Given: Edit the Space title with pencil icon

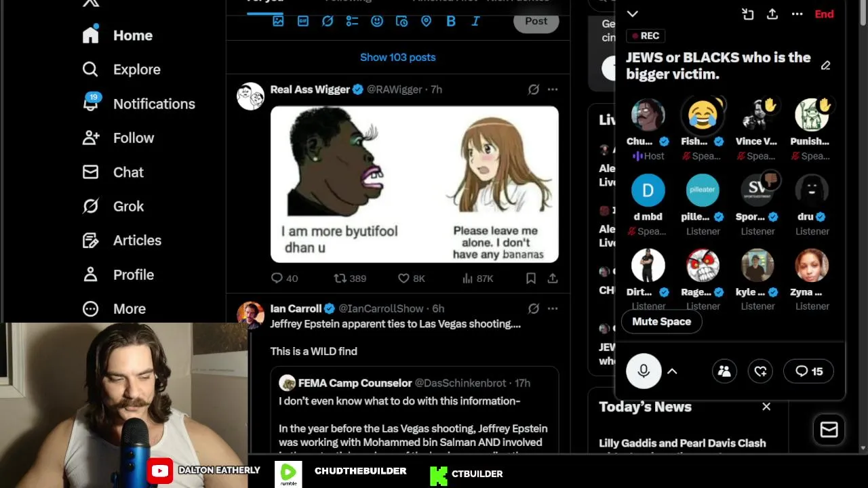Looking at the screenshot, I should click(x=825, y=66).
